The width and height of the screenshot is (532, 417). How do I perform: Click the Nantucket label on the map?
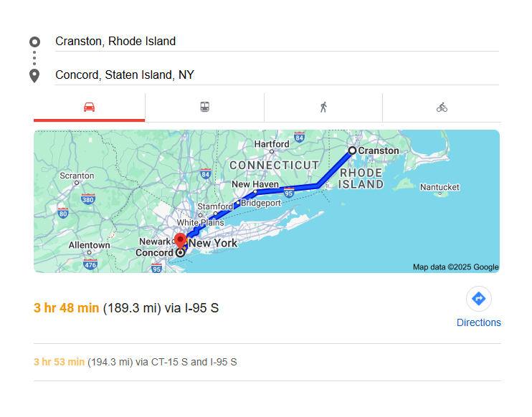pos(439,188)
